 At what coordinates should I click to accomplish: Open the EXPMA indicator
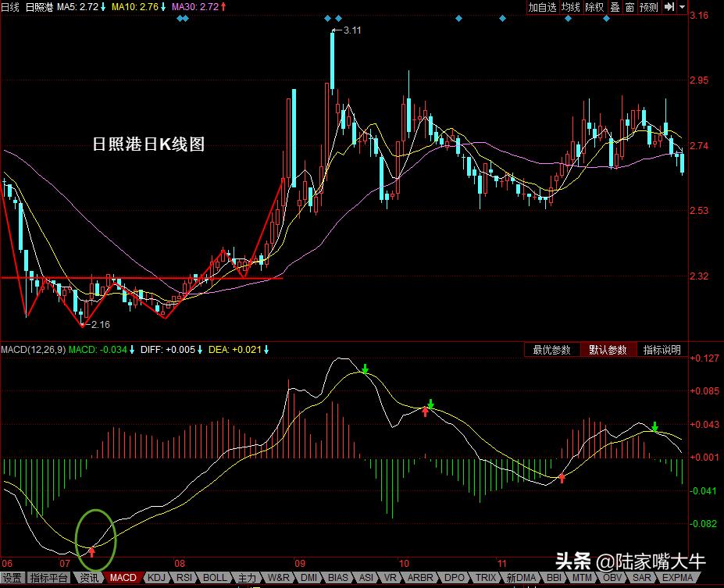pos(676,578)
